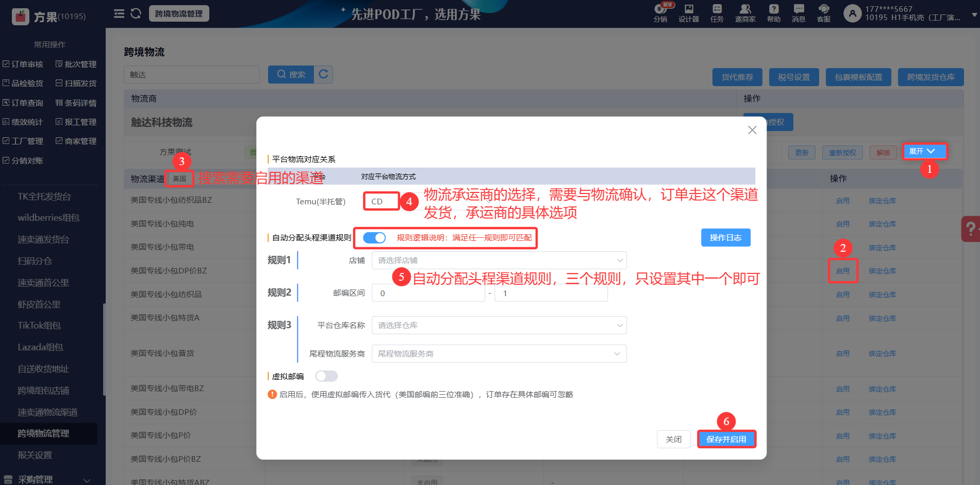Toggle the sidebar collapse hamburger icon
The height and width of the screenshot is (485, 980).
(x=119, y=13)
